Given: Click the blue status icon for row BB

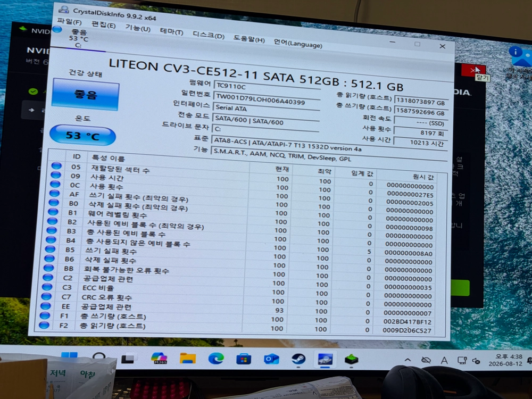Looking at the screenshot, I should 49,268.
